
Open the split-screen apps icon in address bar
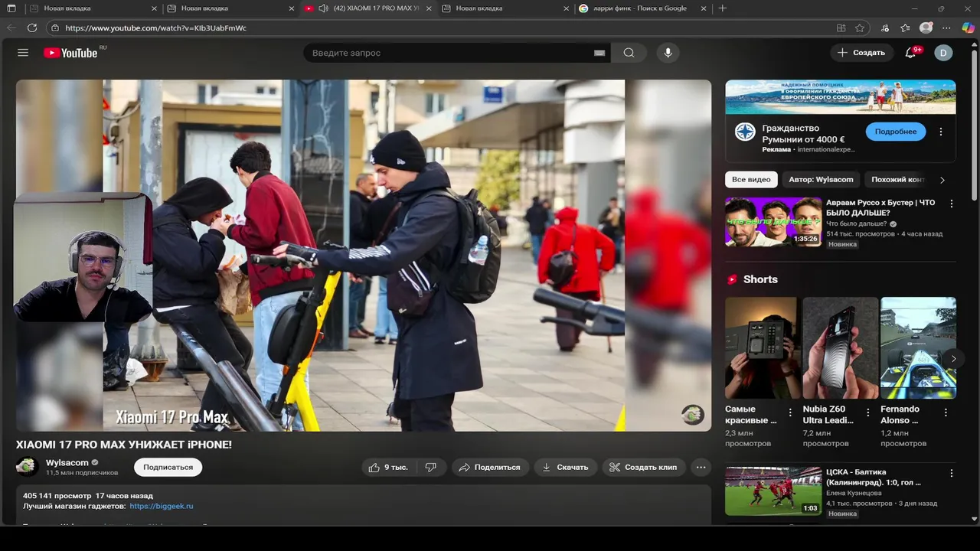point(841,28)
